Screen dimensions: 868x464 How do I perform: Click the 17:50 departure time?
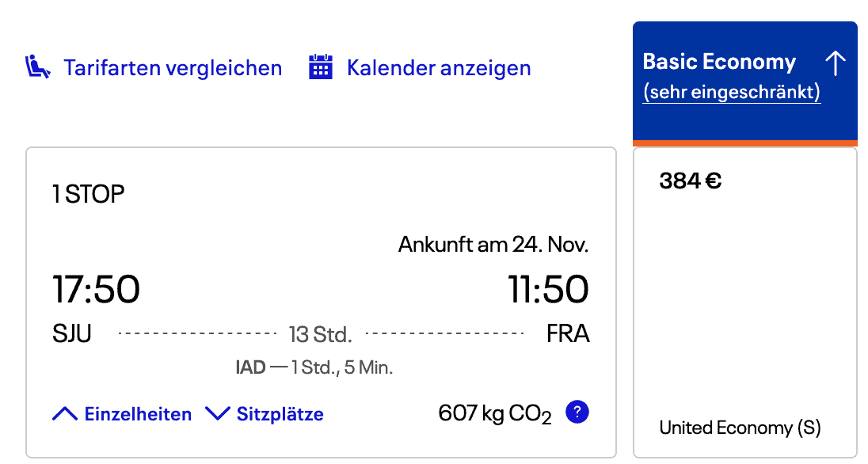point(96,289)
